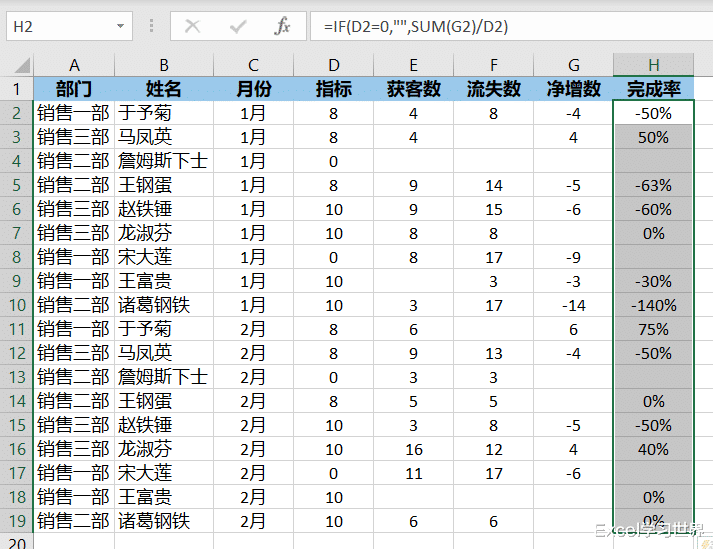The image size is (713, 549).
Task: Click the 姓名 header cell
Action: coord(164,89)
